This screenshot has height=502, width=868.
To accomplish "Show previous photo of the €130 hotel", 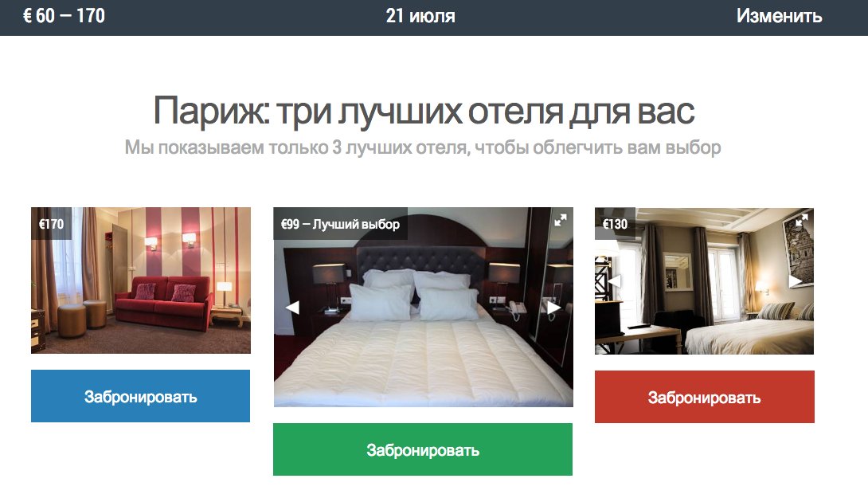I will [x=613, y=281].
